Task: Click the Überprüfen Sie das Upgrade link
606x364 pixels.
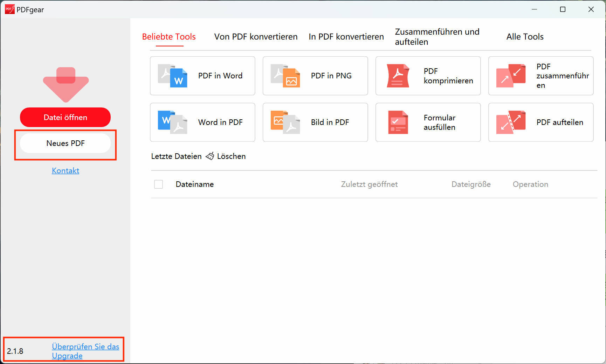Action: [85, 351]
